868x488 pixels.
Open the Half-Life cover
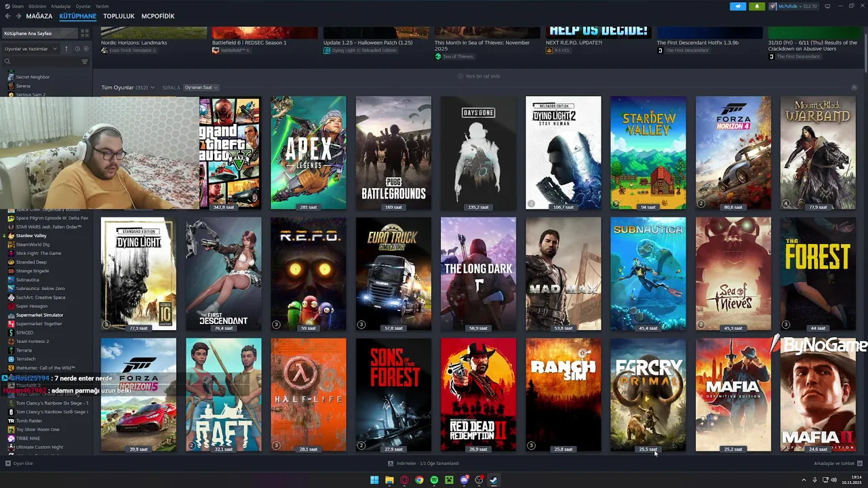309,395
